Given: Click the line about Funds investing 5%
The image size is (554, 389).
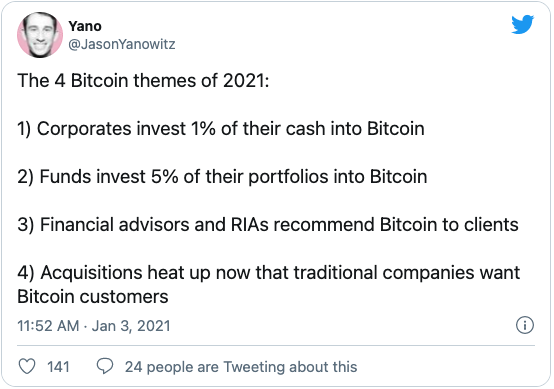Looking at the screenshot, I should pos(222,177).
